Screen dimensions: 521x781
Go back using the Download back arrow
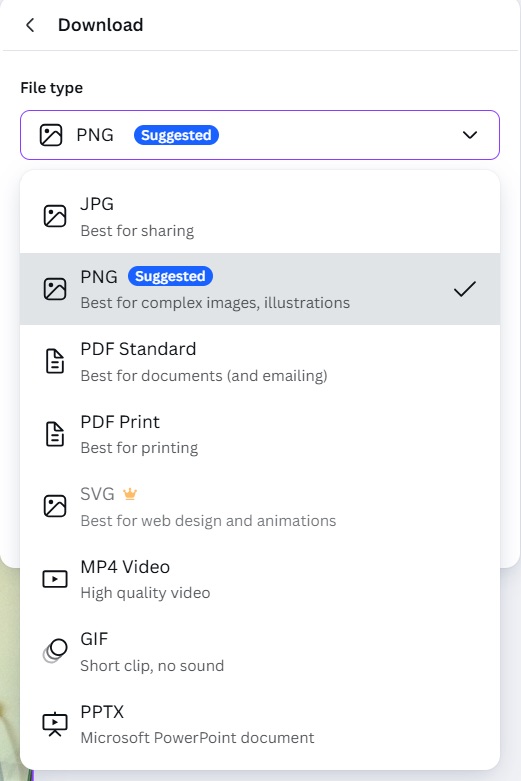(30, 25)
